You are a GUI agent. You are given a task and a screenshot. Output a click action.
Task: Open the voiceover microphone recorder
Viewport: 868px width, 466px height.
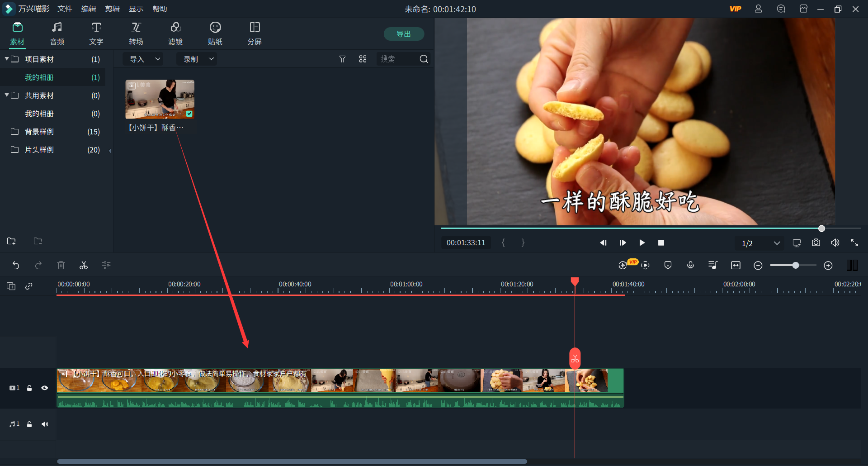690,266
